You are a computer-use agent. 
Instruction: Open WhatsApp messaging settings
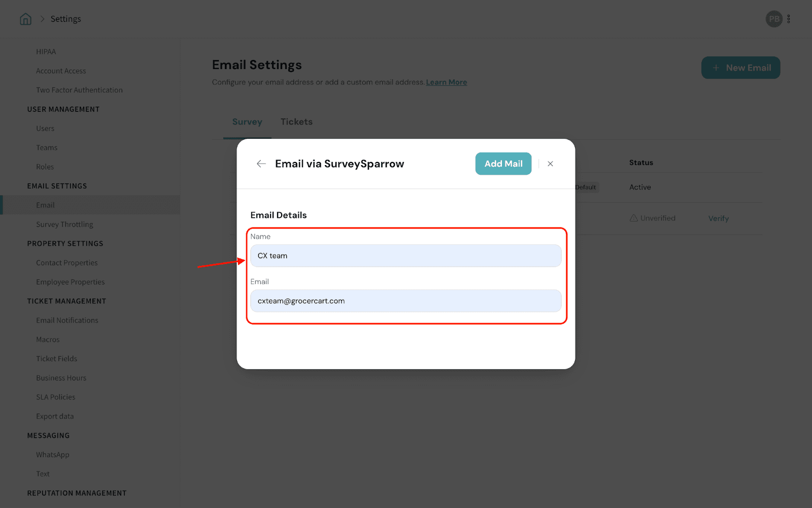click(53, 455)
